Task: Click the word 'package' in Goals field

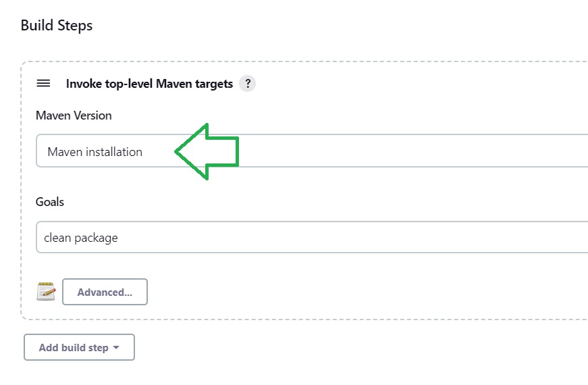Action: pyautogui.click(x=97, y=238)
